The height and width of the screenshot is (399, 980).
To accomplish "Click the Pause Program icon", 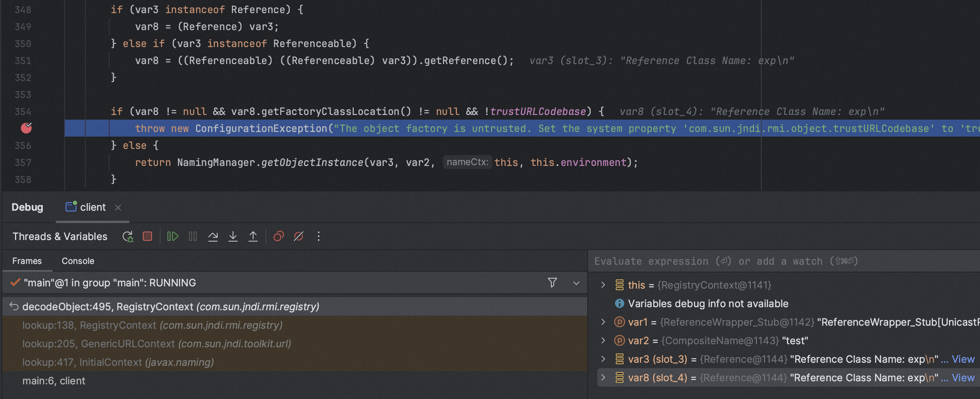I will click(x=193, y=236).
